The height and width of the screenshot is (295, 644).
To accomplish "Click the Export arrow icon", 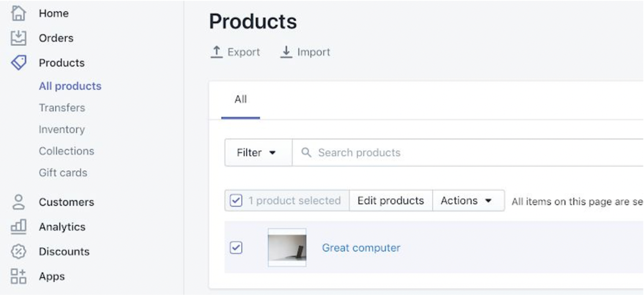I will pos(217,52).
